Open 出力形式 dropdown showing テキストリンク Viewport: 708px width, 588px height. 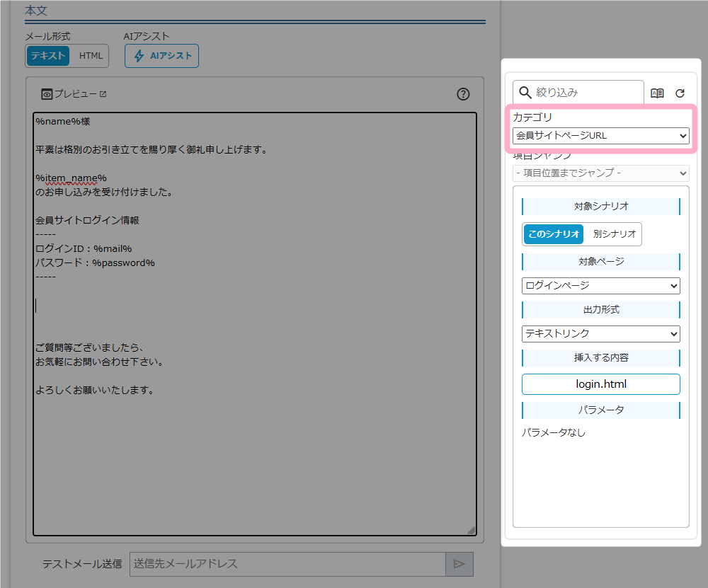[600, 333]
